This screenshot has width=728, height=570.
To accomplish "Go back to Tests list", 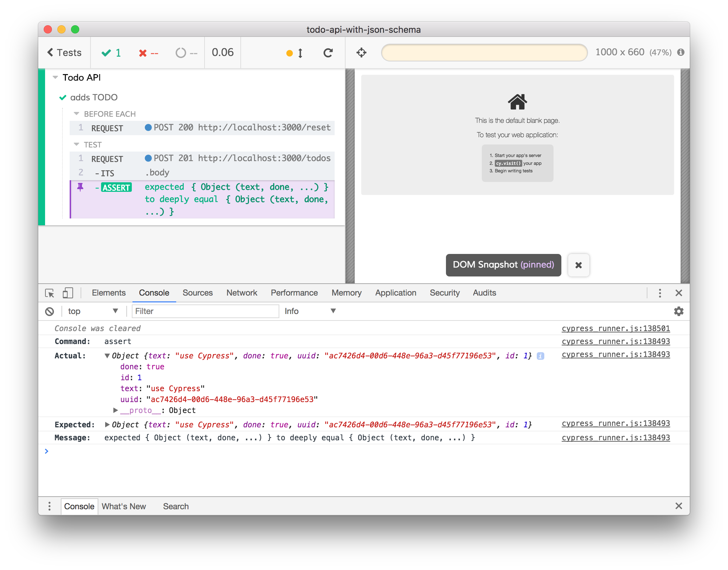I will click(x=64, y=53).
